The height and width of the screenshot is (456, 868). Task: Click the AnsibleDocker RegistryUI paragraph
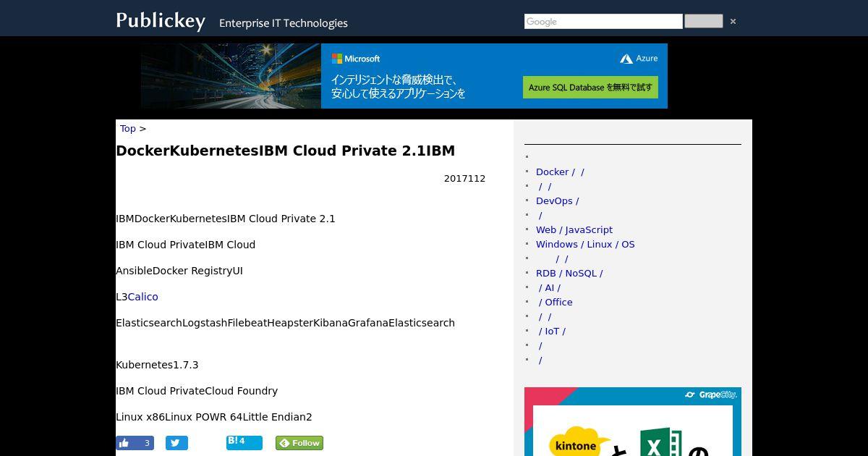[179, 271]
